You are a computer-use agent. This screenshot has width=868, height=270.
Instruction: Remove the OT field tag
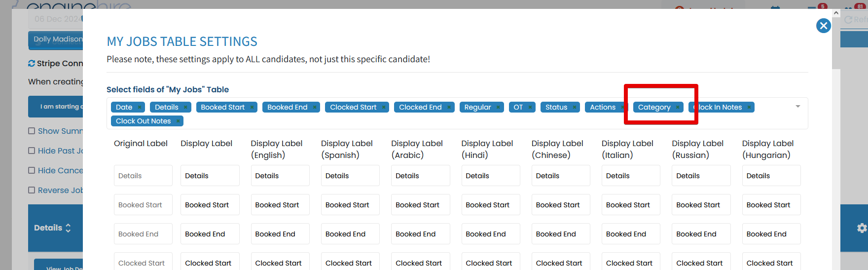[x=530, y=107]
